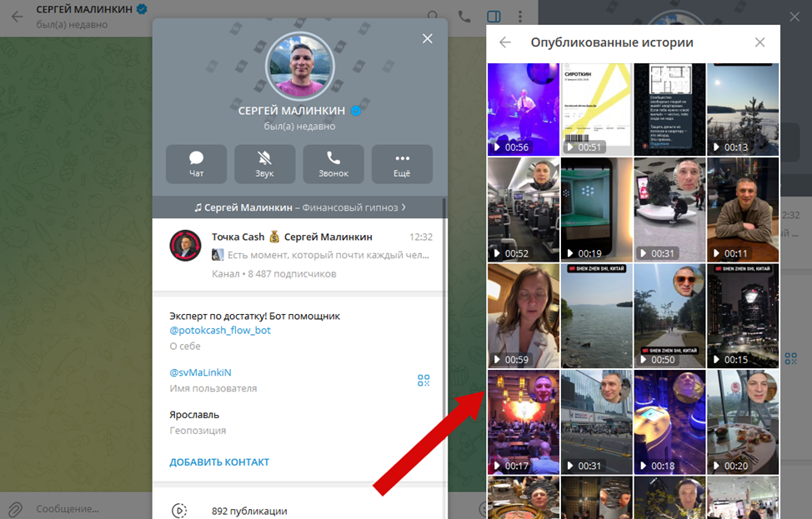Copy the @svMaLinkiN username

[200, 372]
